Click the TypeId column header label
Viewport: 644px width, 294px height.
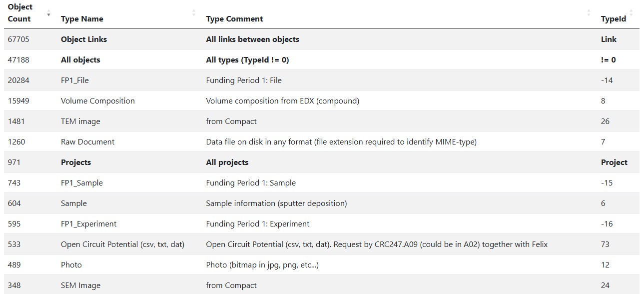(x=613, y=19)
